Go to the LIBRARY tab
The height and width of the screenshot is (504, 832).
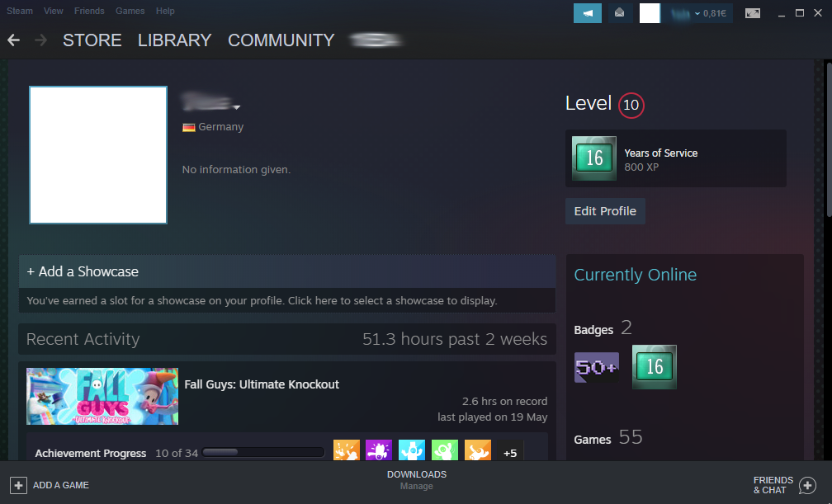pyautogui.click(x=175, y=40)
